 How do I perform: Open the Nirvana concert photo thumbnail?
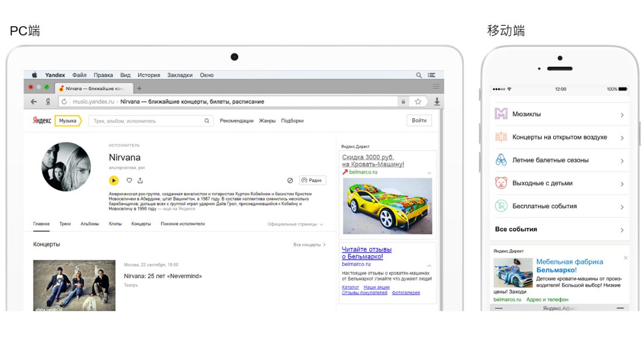[74, 285]
